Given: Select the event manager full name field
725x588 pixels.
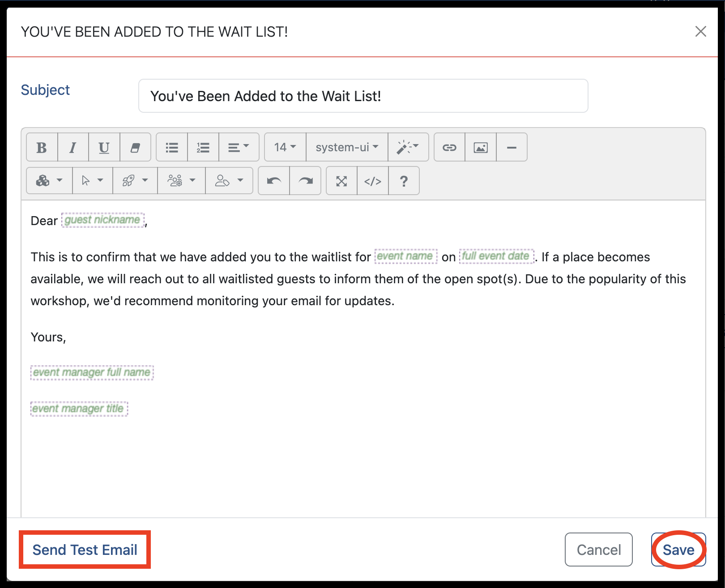Looking at the screenshot, I should coord(92,372).
